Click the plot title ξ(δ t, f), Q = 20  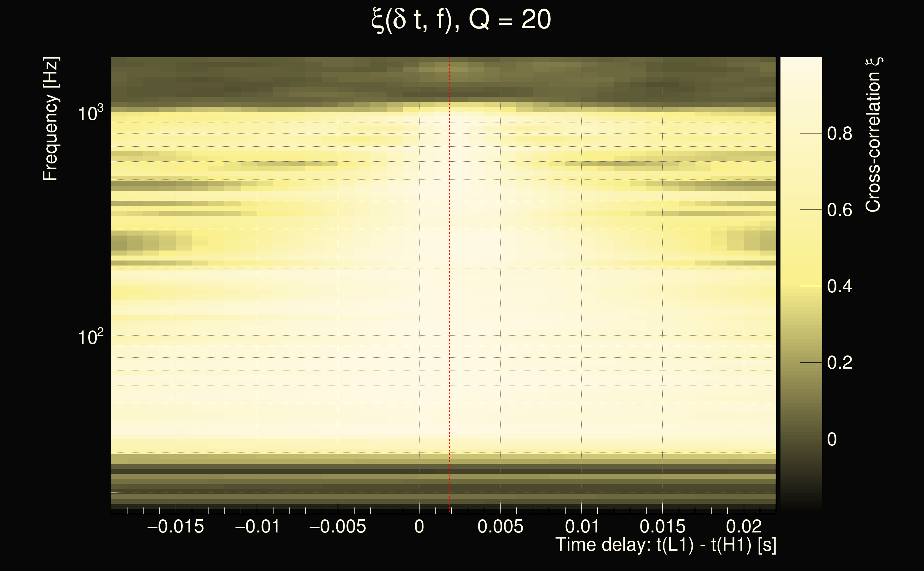[x=461, y=20]
